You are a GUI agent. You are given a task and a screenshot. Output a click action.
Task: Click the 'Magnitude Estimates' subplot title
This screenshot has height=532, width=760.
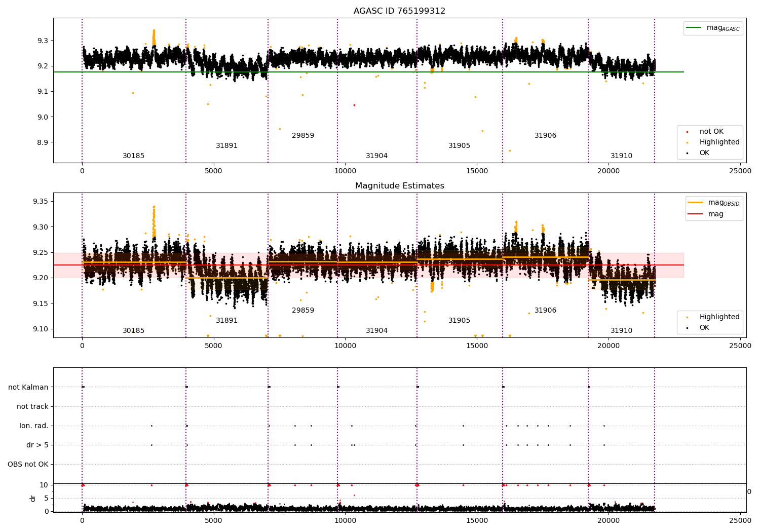coord(399,186)
